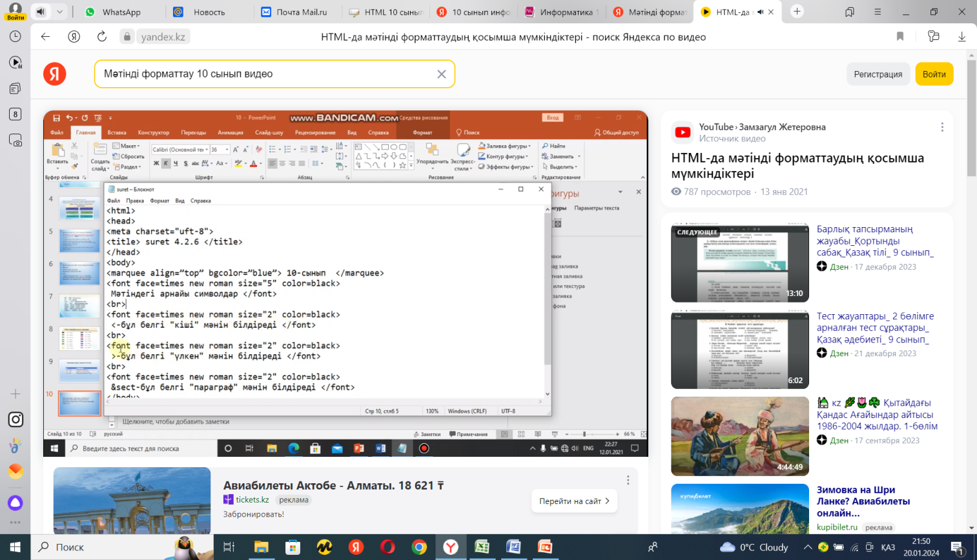Click the Регистрация button

pos(878,74)
